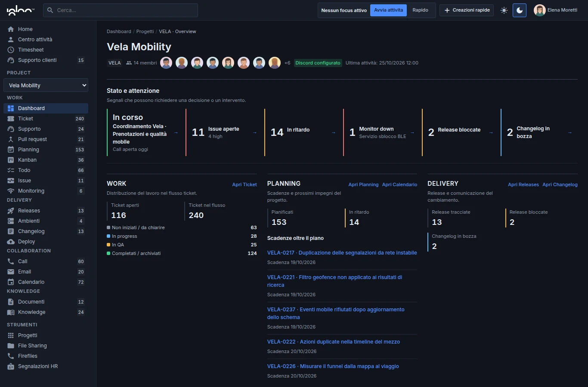Click the first member avatar
This screenshot has height=387, width=588.
coord(166,63)
